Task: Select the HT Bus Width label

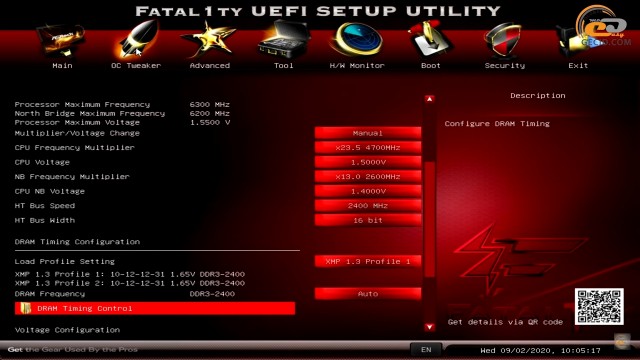Action: point(45,220)
